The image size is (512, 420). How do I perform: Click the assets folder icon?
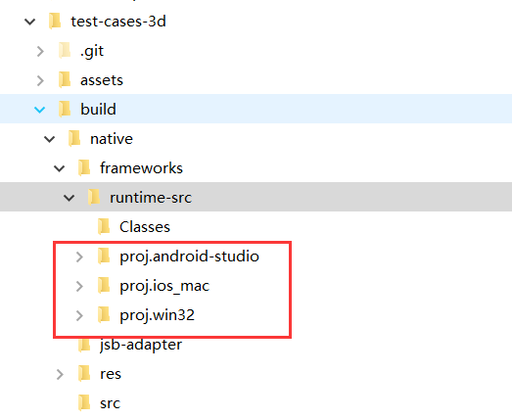(65, 79)
